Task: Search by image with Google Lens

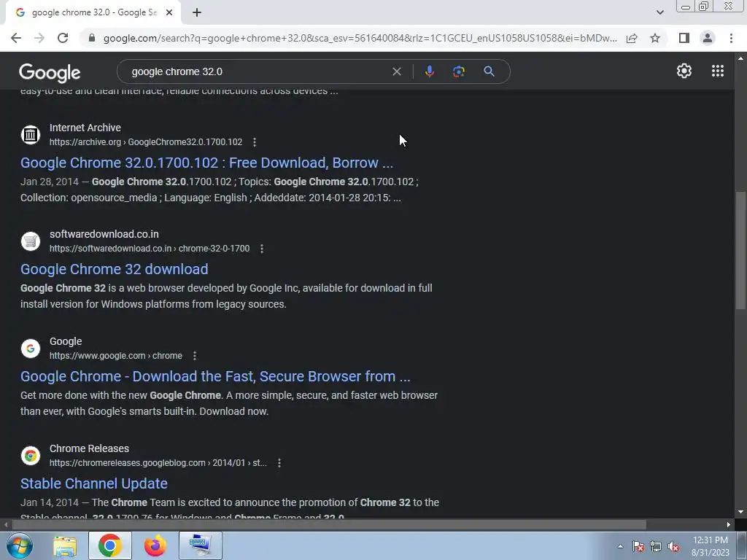Action: point(458,71)
